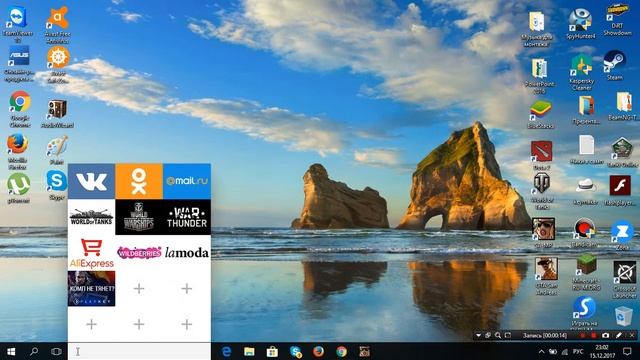Launch Microsoft Edge from the taskbar
This screenshot has width=640, height=360.
pyautogui.click(x=226, y=351)
